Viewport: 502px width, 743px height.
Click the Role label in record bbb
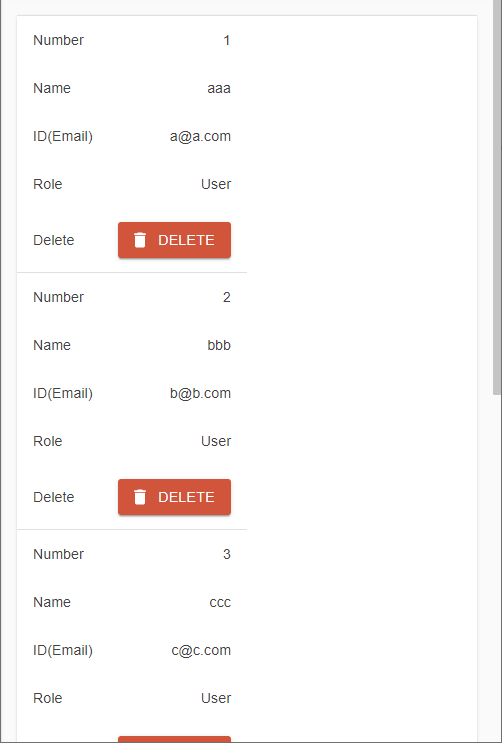click(x=47, y=441)
